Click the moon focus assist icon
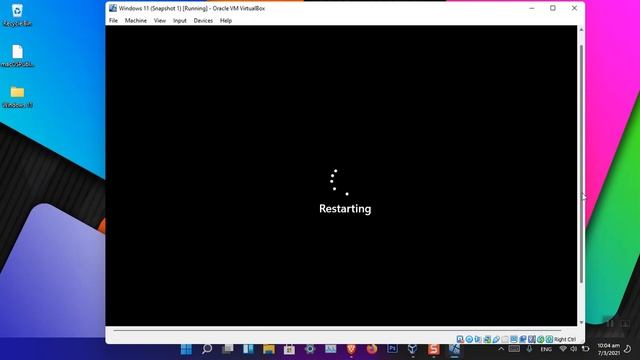Screen dimensions: 640x360 click(628, 349)
